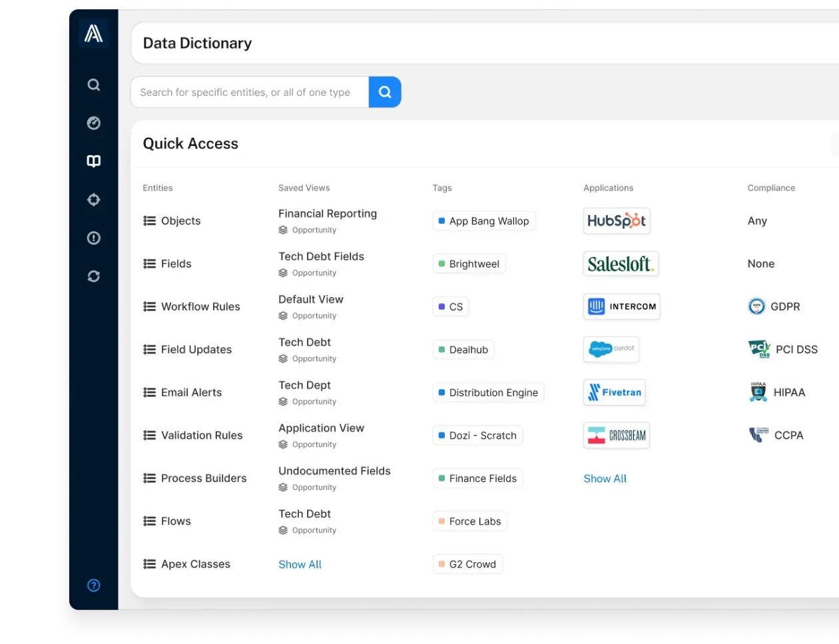Open the dashboard gauge icon in sidebar
This screenshot has width=839, height=644.
pos(94,123)
